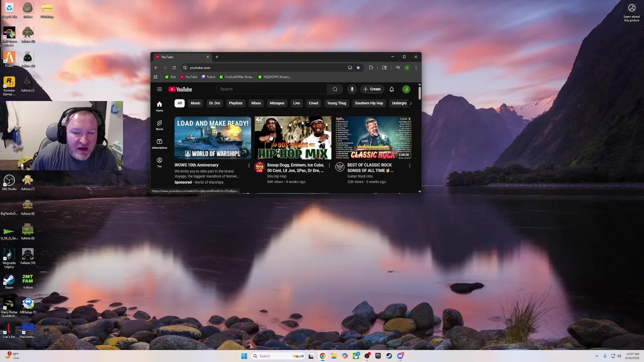This screenshot has height=362, width=644.
Task: Open YouTube notifications bell
Action: 391,89
